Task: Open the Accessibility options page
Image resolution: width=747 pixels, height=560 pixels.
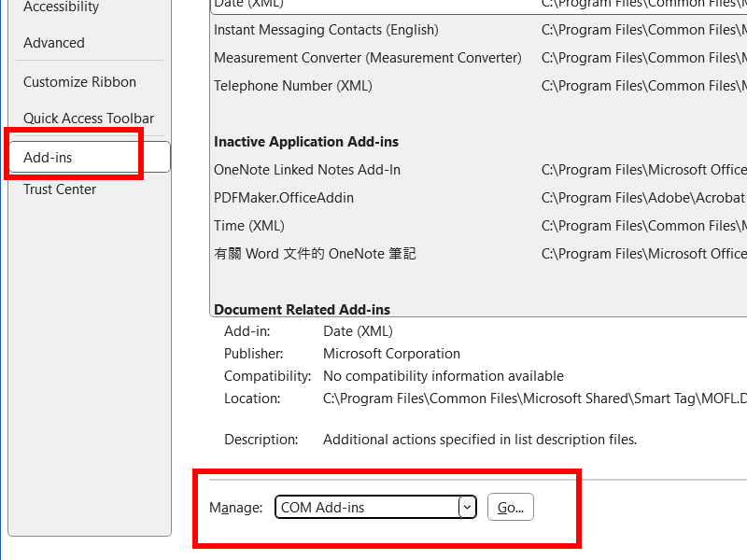Action: click(60, 7)
